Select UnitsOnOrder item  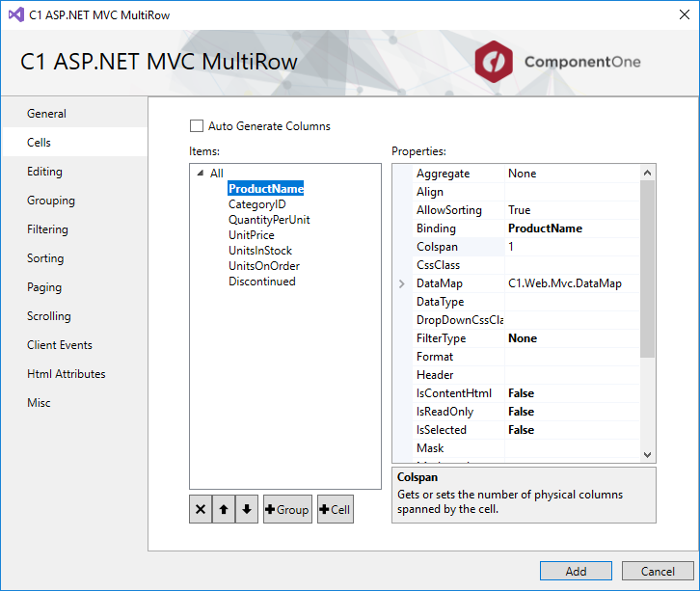[x=264, y=266]
